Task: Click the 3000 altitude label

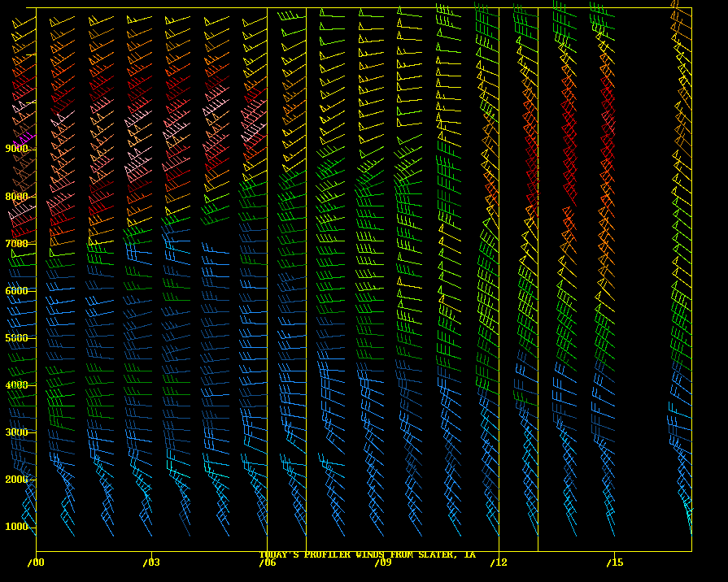Action: point(16,432)
